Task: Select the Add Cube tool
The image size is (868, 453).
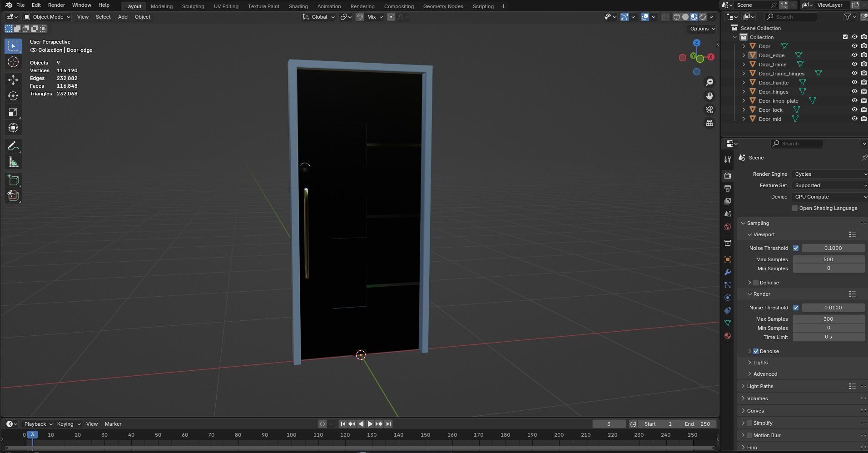Action: (13, 180)
